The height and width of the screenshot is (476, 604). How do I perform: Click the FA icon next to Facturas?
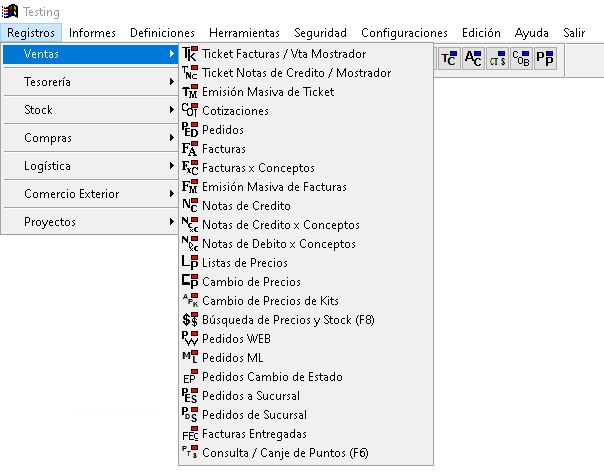[x=190, y=149]
